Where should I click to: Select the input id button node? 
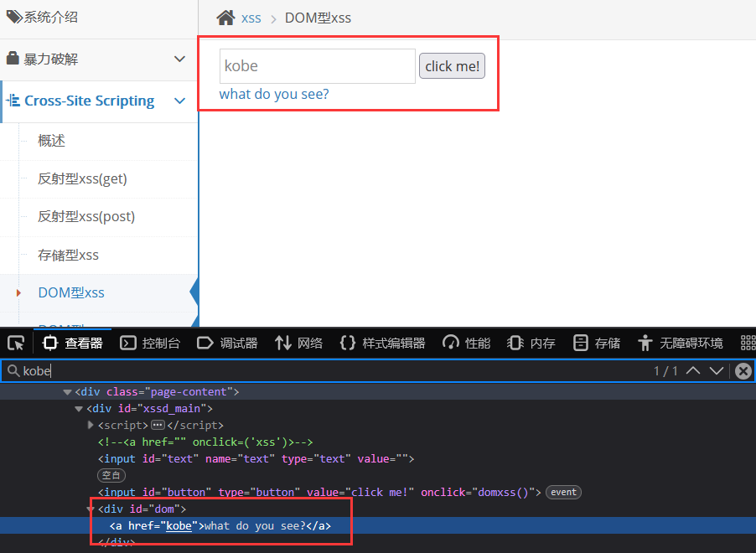click(x=319, y=492)
